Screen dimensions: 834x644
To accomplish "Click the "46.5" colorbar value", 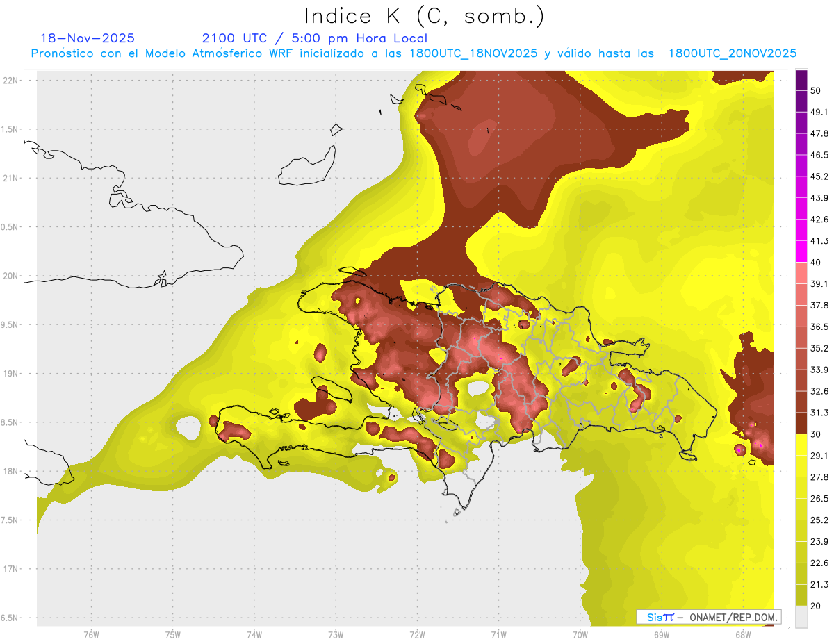I will [819, 155].
